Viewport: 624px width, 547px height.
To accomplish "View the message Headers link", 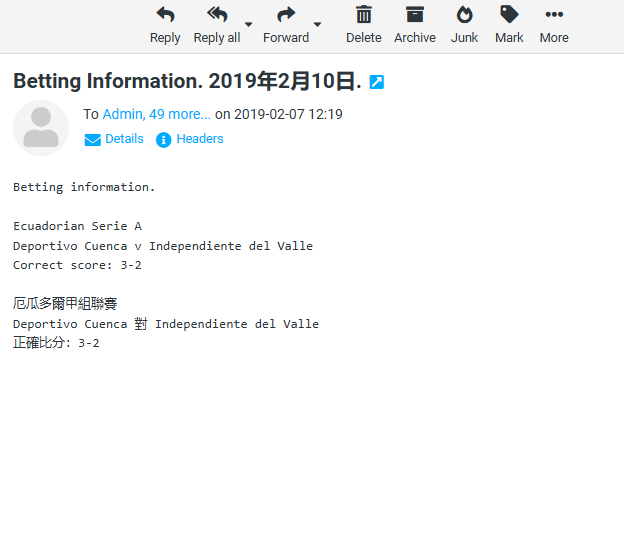I will click(200, 139).
